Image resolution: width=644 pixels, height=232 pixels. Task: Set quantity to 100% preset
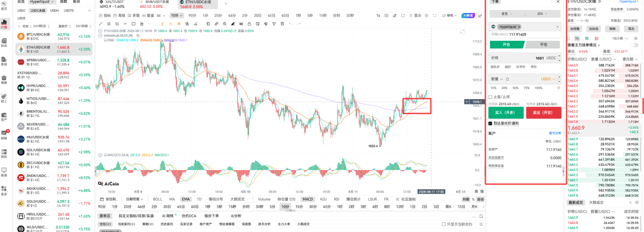(538, 88)
